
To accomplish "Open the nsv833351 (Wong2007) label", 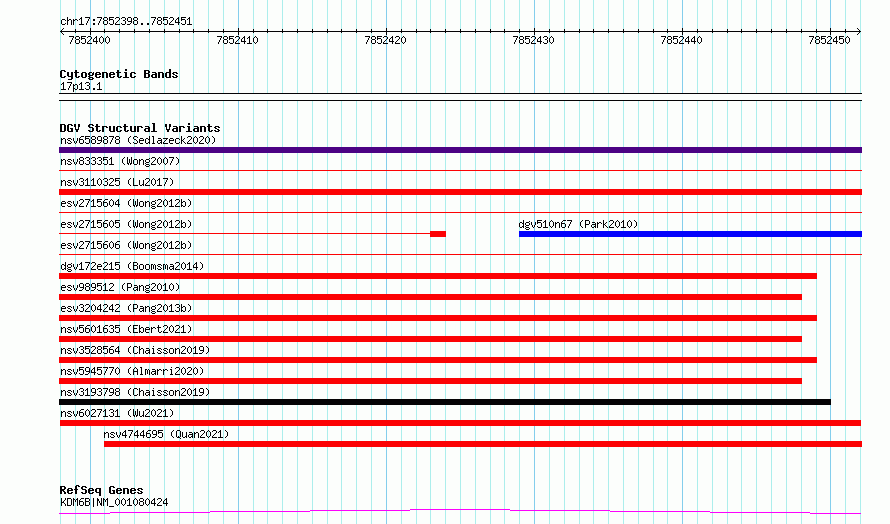I will 120,161.
